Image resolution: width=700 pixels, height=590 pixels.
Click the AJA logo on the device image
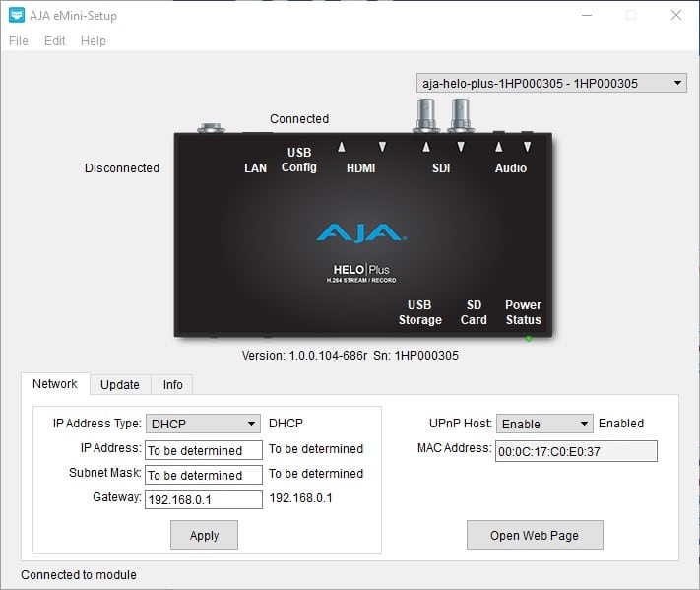(x=361, y=233)
